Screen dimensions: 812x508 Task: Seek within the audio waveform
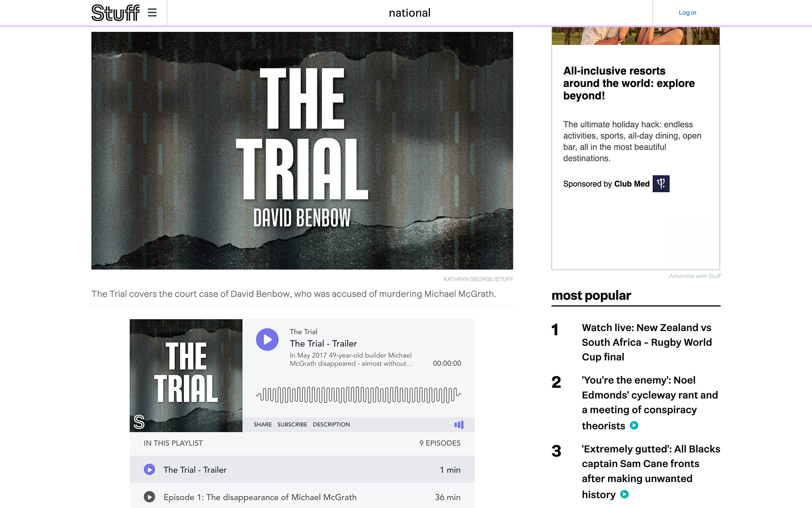(359, 395)
